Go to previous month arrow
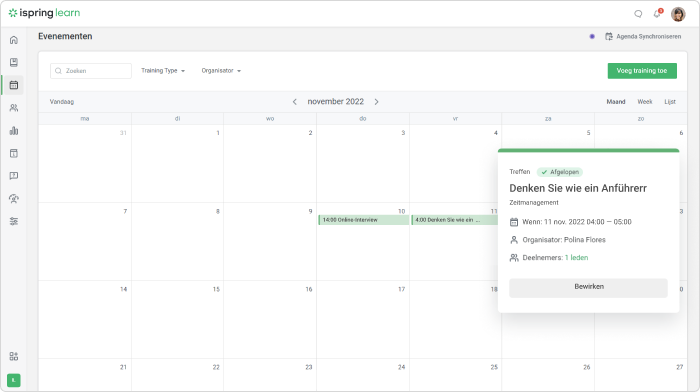The height and width of the screenshot is (392, 700). pyautogui.click(x=295, y=102)
